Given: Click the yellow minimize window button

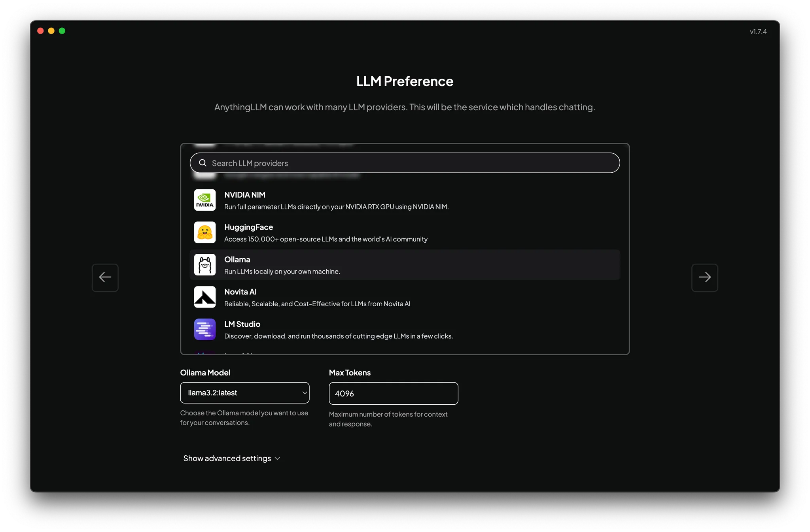Looking at the screenshot, I should coord(51,31).
